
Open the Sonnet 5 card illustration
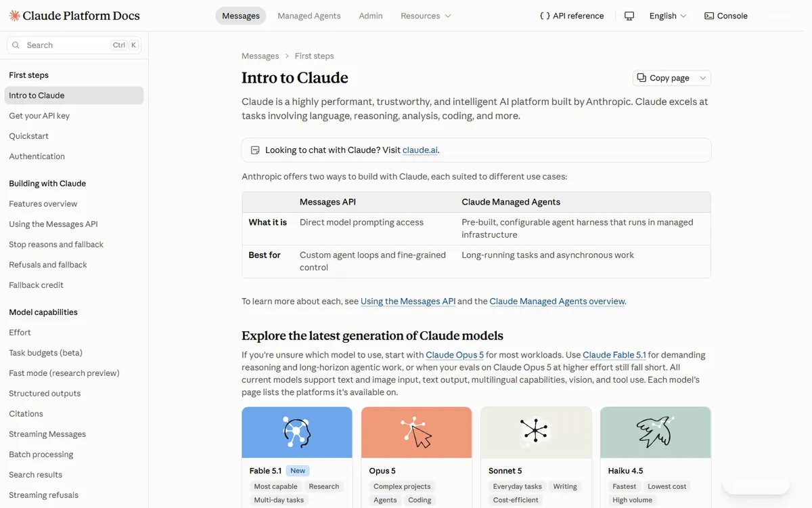point(536,432)
